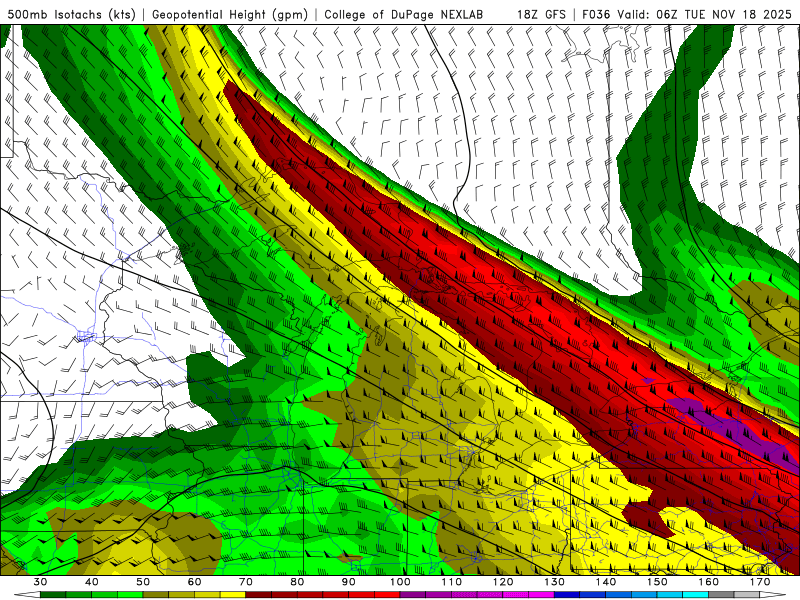Click the '40' label on the color scale
This screenshot has height=600, width=800.
[x=92, y=582]
